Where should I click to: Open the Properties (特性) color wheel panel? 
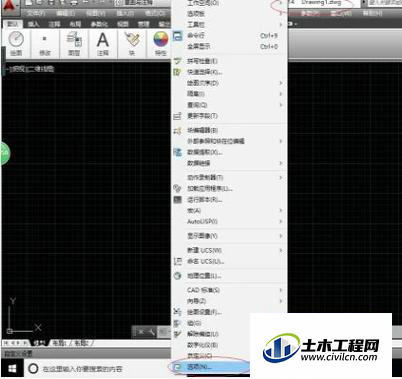(161, 43)
